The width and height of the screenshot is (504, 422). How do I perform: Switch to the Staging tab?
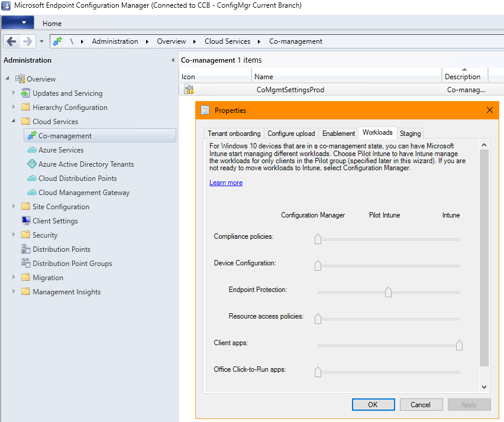[410, 134]
